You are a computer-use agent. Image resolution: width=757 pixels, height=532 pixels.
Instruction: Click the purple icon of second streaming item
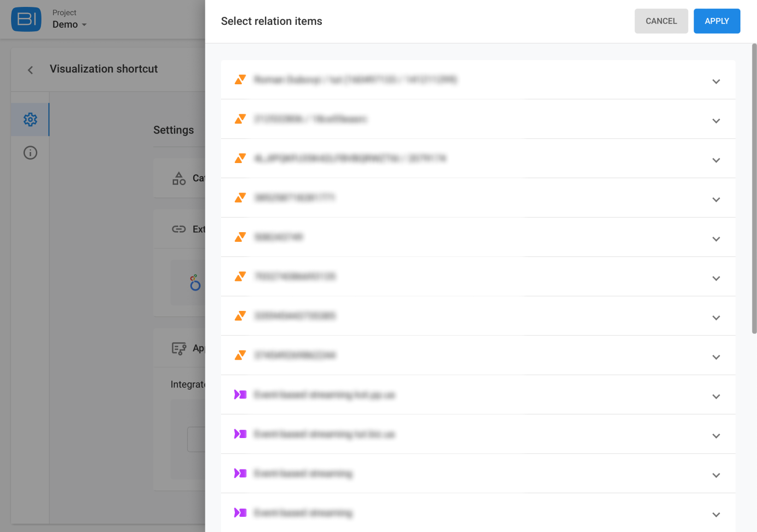[x=240, y=434]
